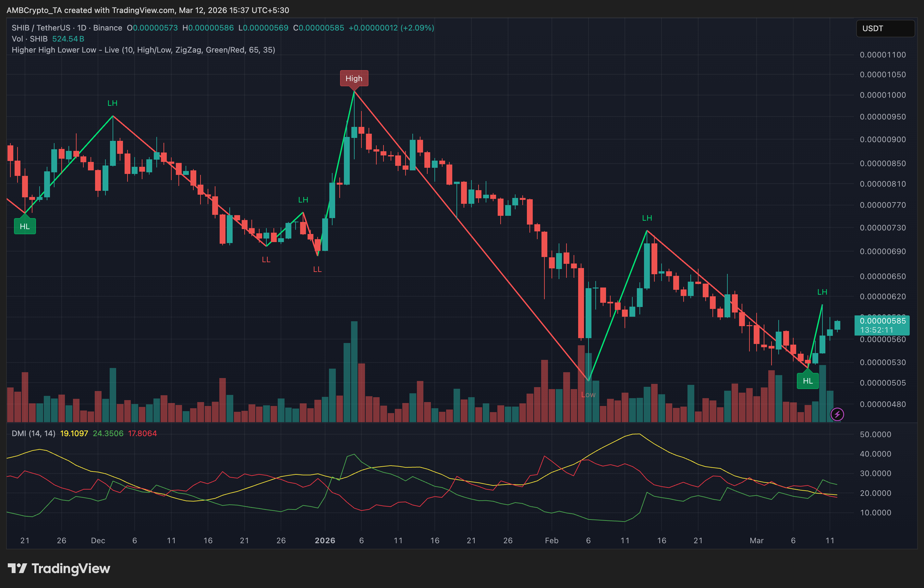Click the green DMI value 24.3506
924x588 pixels.
(108, 433)
